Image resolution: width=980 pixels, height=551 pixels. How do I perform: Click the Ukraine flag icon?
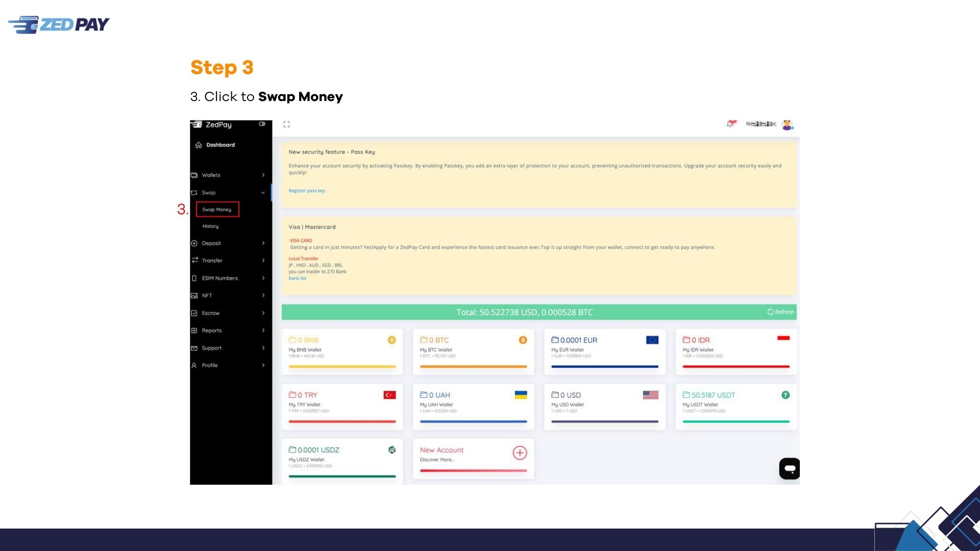521,395
